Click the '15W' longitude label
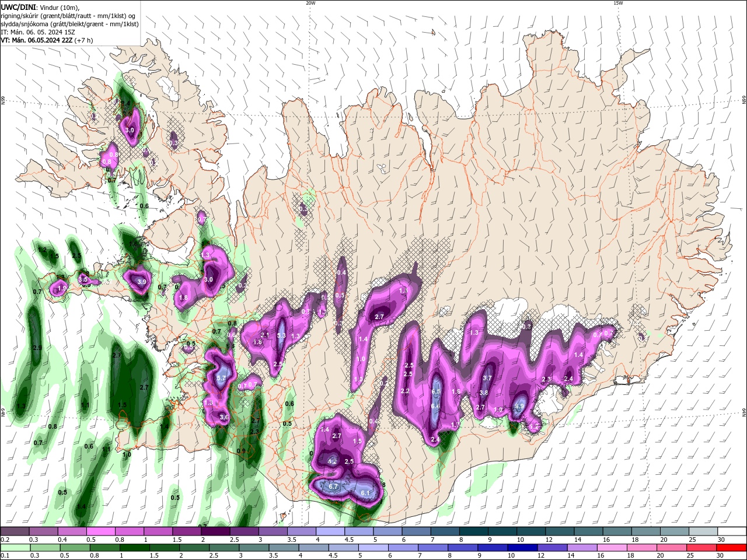 [x=618, y=3]
